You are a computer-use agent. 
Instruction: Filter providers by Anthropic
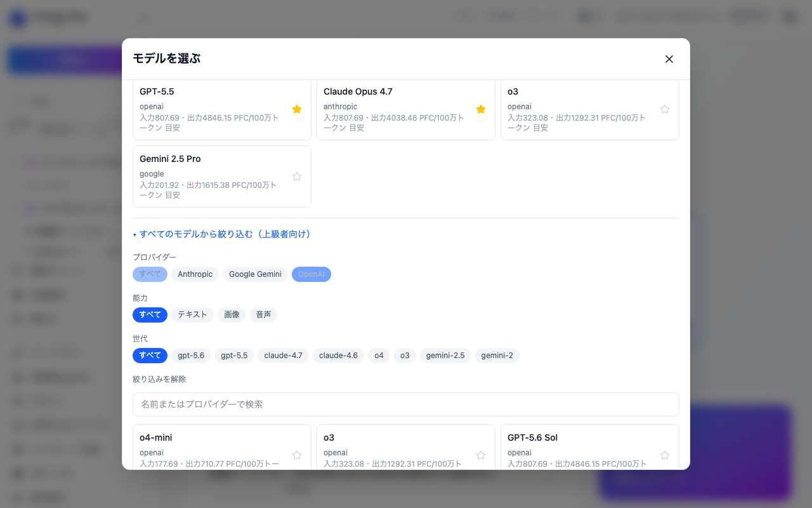pos(195,274)
